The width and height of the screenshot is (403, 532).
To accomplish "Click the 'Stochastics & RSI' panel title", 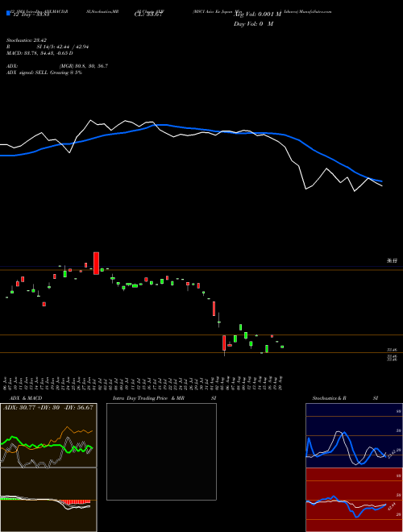I will point(345,398).
